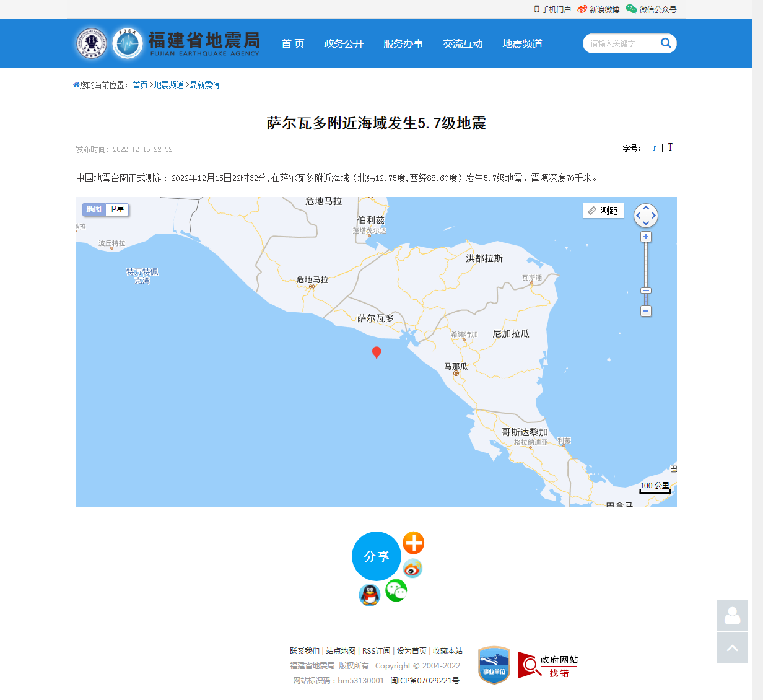The width and height of the screenshot is (763, 700).
Task: Select the larger font size T
Action: [x=670, y=147]
